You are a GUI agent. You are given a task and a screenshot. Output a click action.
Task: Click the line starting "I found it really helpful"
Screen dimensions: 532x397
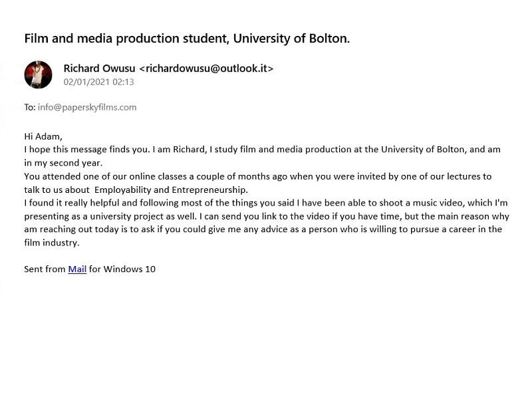[266, 203]
